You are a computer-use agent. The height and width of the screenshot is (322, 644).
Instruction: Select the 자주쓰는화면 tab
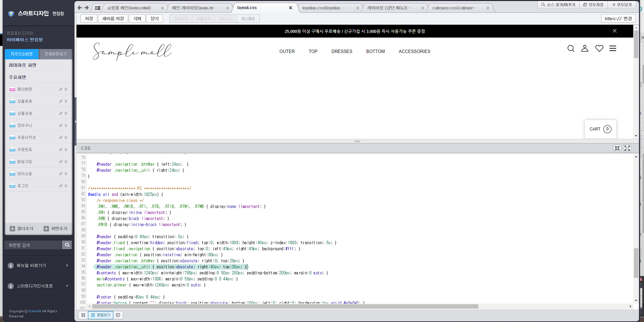(x=22, y=54)
